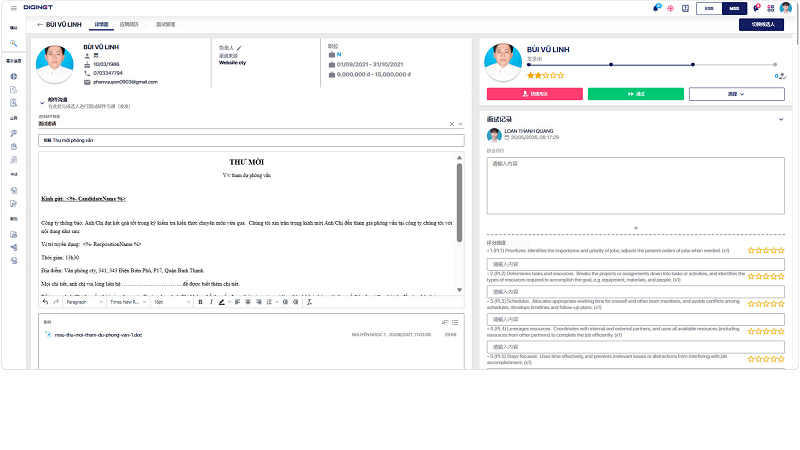Go back using arrow before BÙI VŨ LINH
The height and width of the screenshot is (450, 800).
coord(40,24)
